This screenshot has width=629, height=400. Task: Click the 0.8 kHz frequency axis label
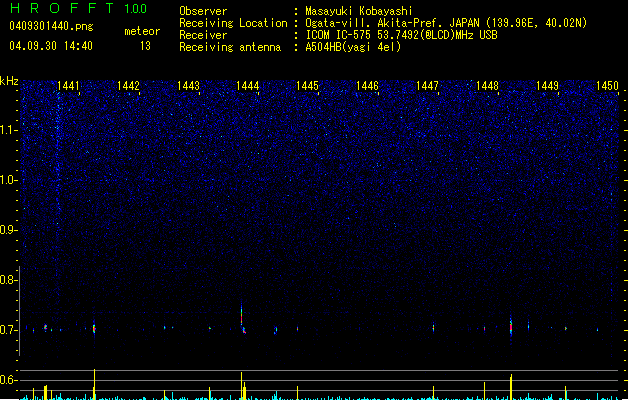(8, 280)
